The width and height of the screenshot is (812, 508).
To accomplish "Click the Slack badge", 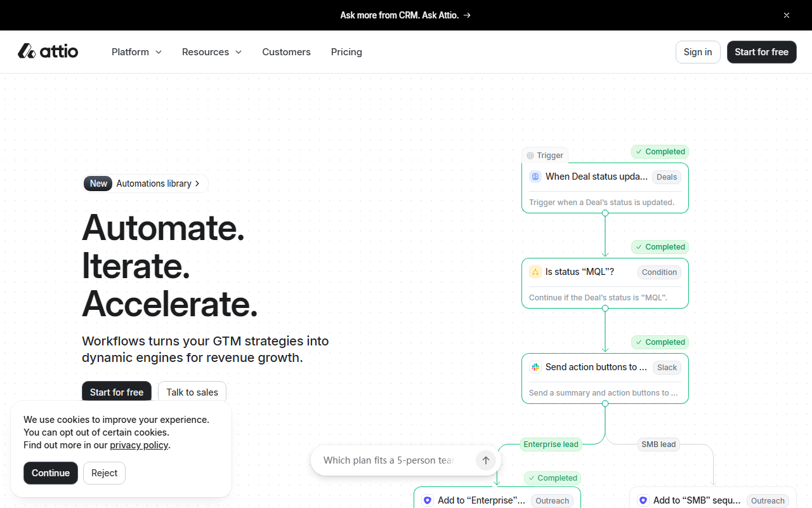I will pyautogui.click(x=667, y=368).
